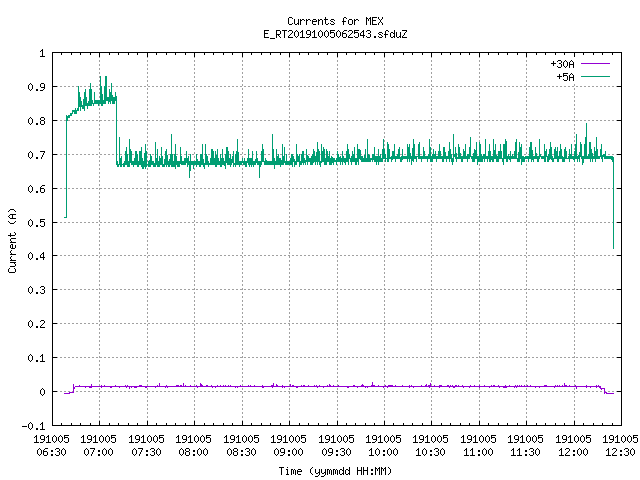Click the chart title 'Currents for MEX'
Viewport: 640px width, 480px height.
tap(335, 21)
